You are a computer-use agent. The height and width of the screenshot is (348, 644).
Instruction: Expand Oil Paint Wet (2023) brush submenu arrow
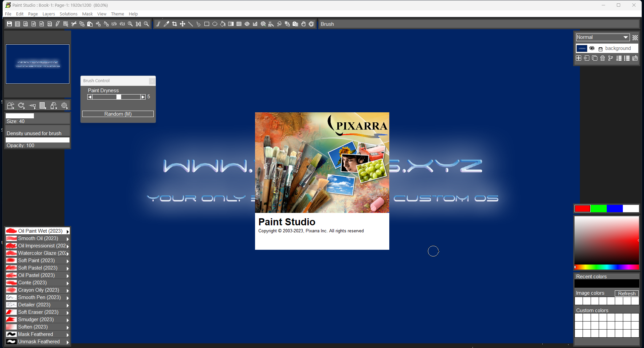click(x=68, y=231)
